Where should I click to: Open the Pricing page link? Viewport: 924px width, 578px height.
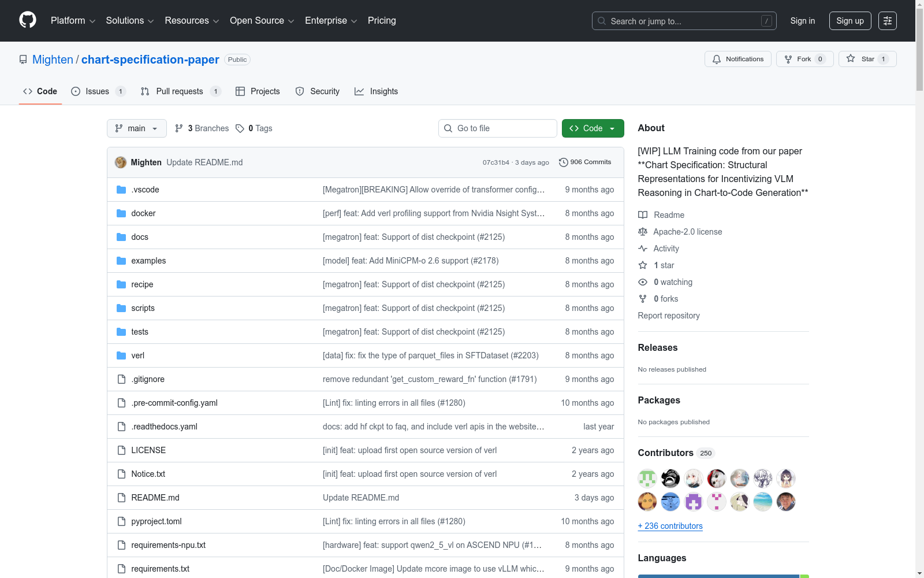[x=382, y=21]
